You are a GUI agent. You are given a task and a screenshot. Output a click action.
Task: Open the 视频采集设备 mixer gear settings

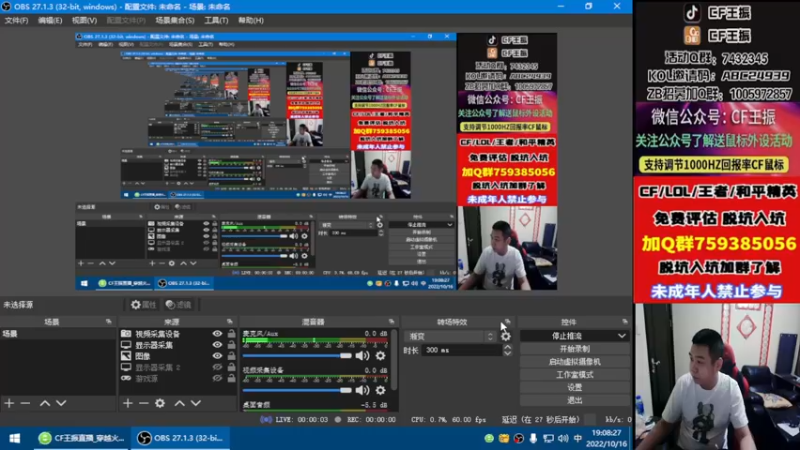click(381, 390)
